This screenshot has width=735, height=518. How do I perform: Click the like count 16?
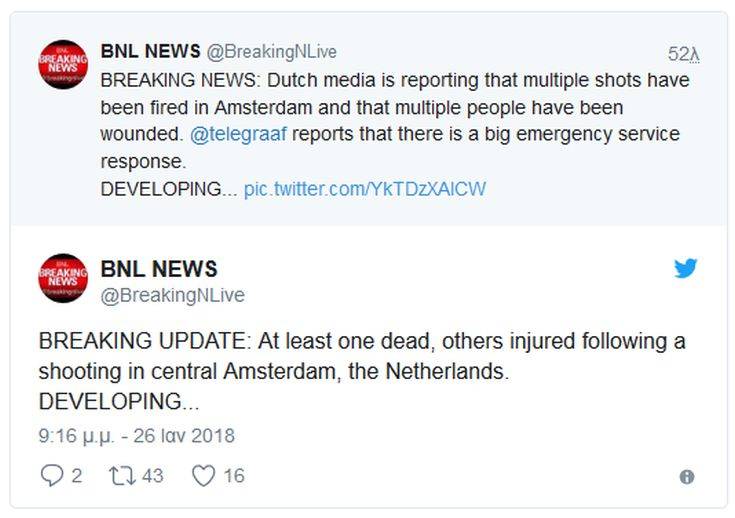click(x=233, y=476)
